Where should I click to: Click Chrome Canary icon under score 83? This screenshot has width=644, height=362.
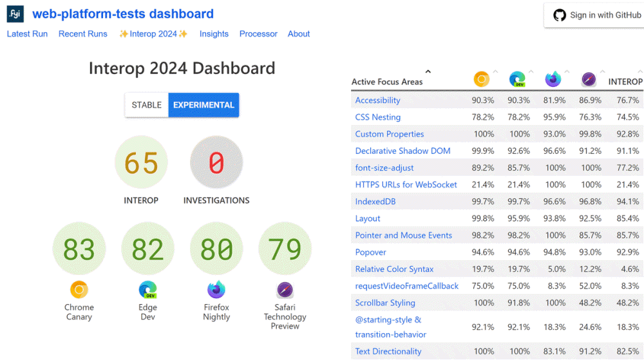point(79,290)
